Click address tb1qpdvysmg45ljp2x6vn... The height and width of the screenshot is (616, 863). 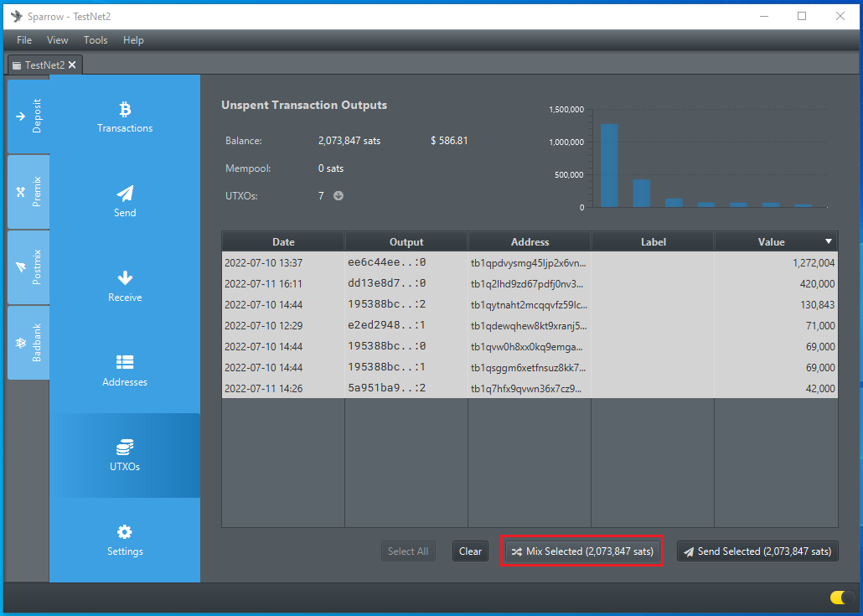(529, 263)
